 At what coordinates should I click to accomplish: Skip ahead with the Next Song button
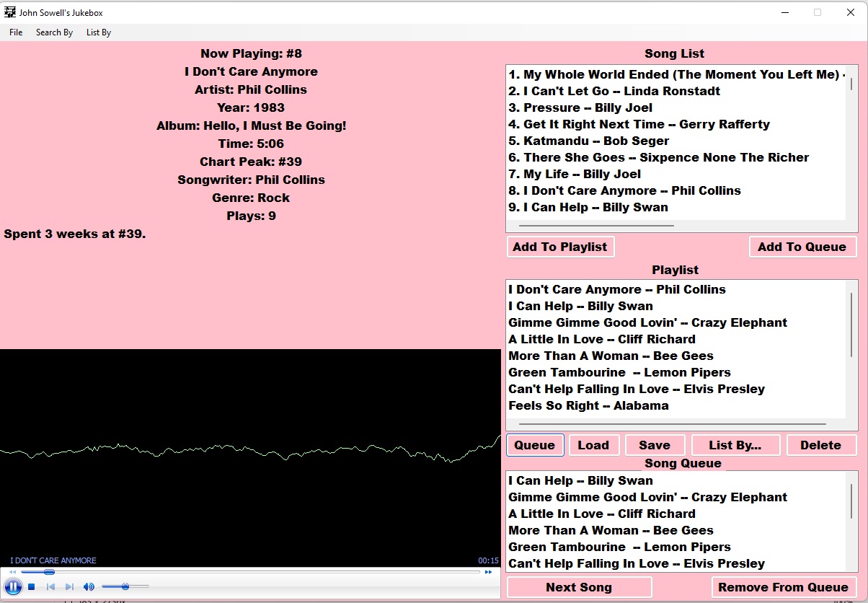[579, 587]
